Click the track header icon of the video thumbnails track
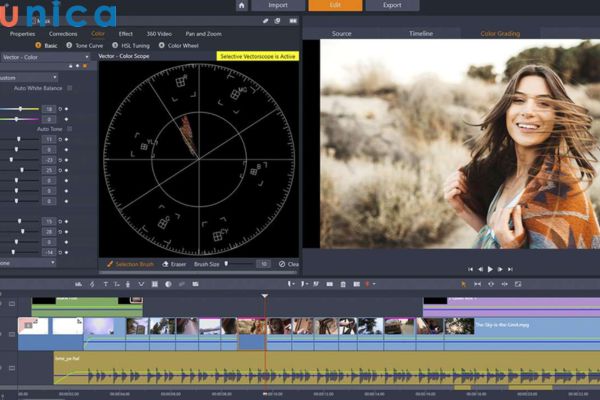Image resolution: width=600 pixels, height=400 pixels. (x=12, y=334)
